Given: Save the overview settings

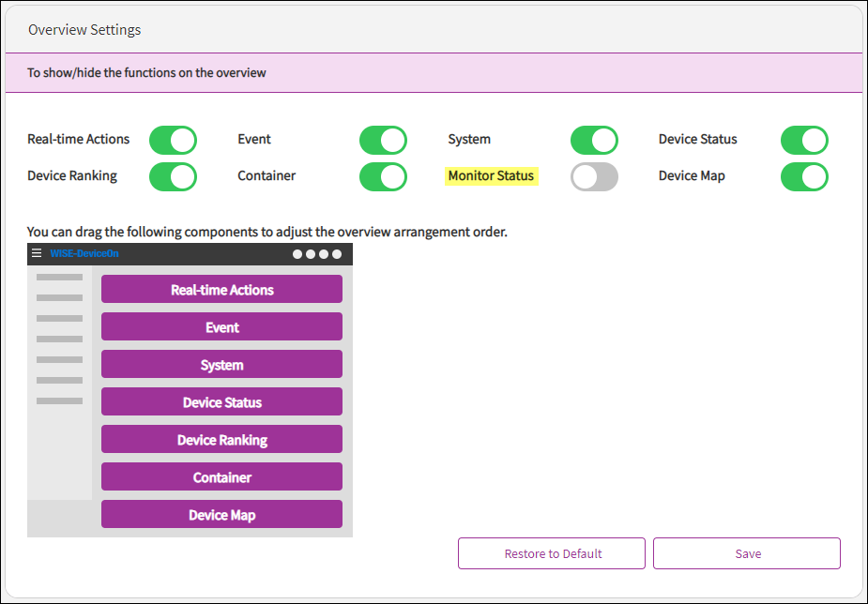Looking at the screenshot, I should tap(747, 553).
